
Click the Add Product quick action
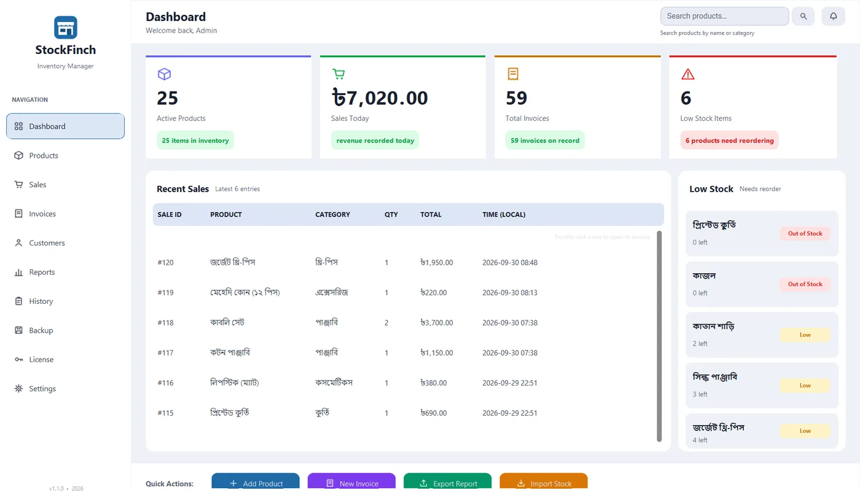pos(256,481)
